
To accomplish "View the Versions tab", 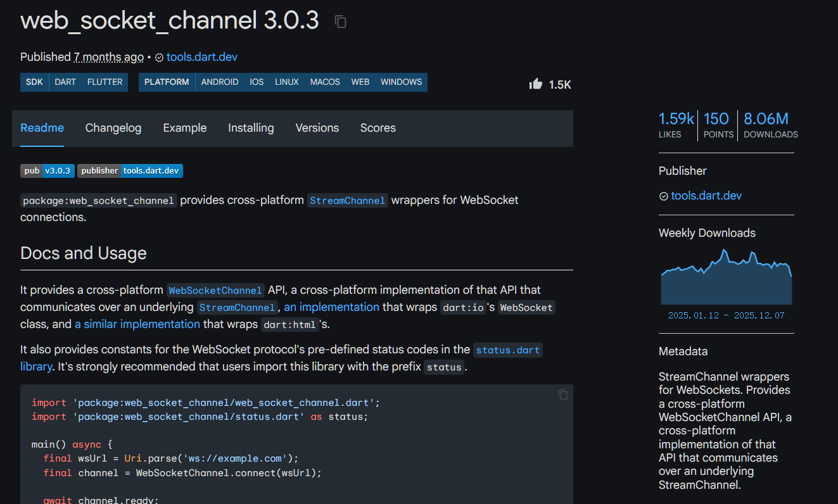I will coord(317,128).
